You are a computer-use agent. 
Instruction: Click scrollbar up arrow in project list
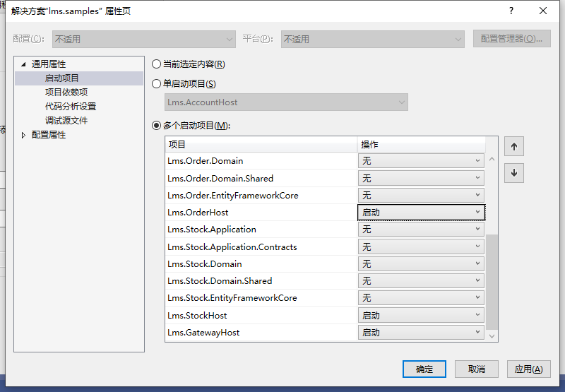492,159
